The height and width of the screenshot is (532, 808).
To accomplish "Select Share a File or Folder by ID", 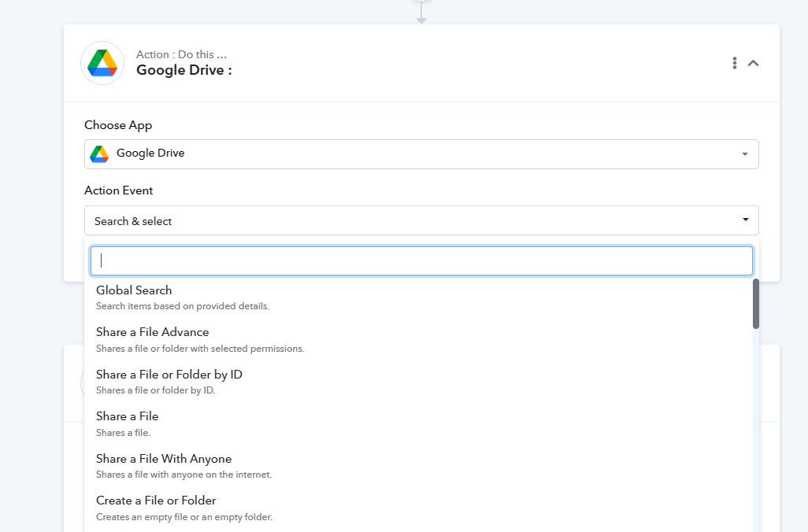I will pyautogui.click(x=169, y=375).
